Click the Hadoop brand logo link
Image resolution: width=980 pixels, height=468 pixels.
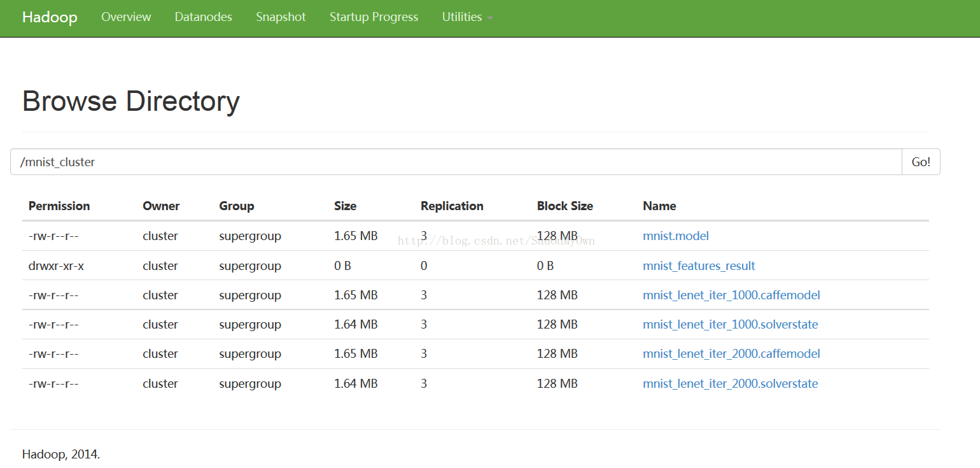coord(50,17)
